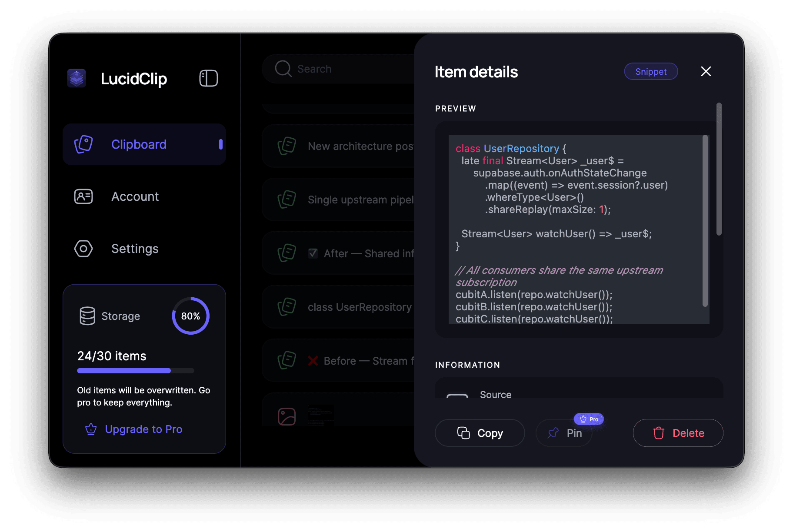The image size is (793, 532).
Task: Click the LucidClip logo icon
Action: tap(77, 79)
